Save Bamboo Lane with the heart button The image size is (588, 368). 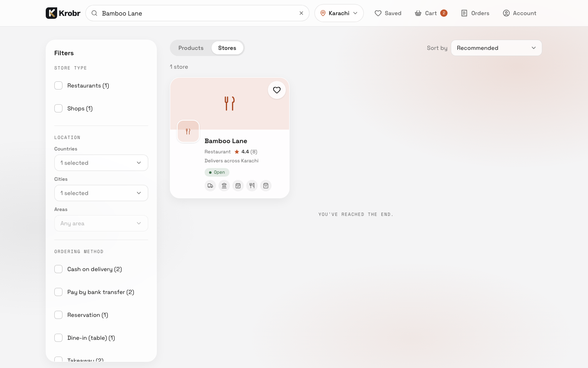(277, 90)
